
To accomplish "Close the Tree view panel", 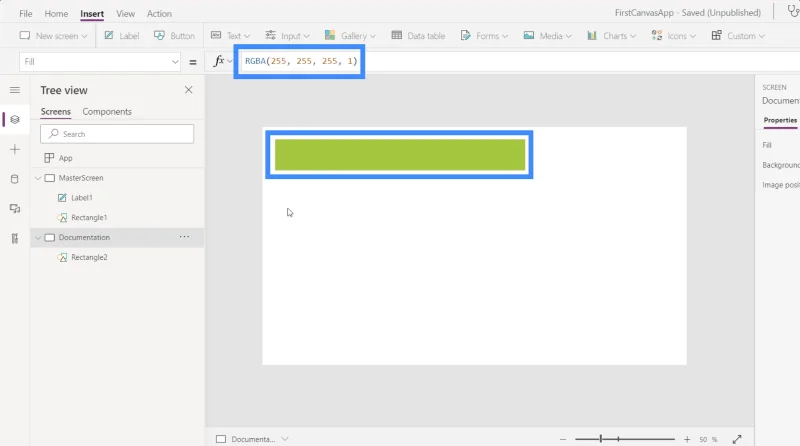I will pos(188,90).
